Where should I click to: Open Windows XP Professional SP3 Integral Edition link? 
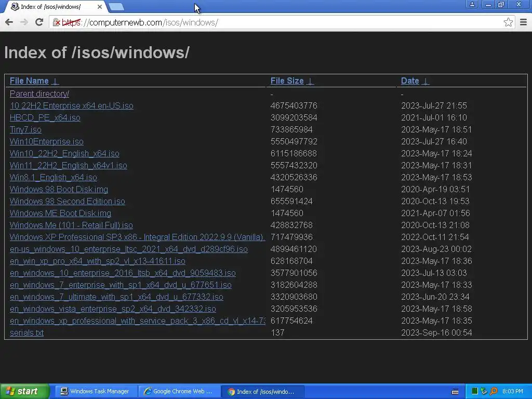point(137,237)
